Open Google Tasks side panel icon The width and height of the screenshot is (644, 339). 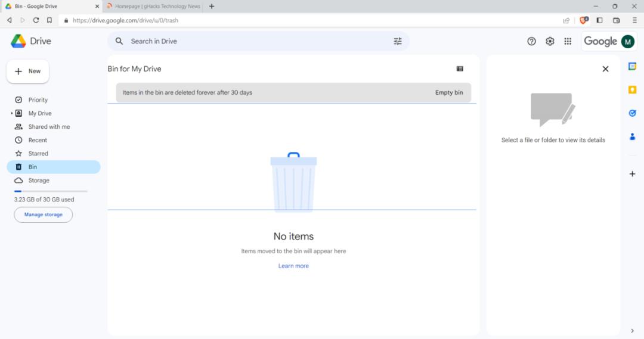tap(632, 113)
